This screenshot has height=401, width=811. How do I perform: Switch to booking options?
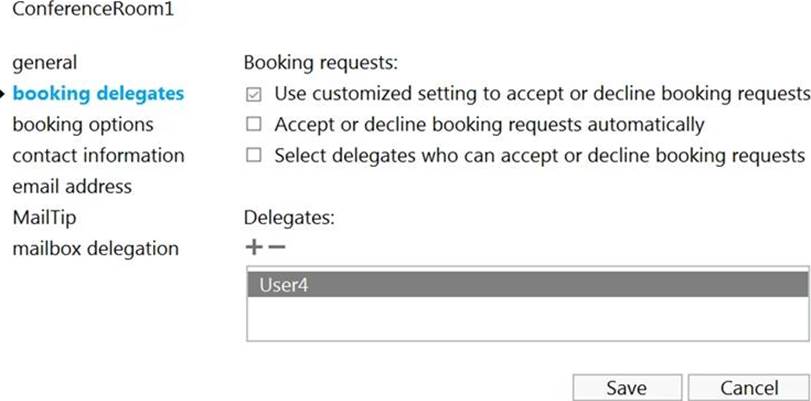point(83,125)
